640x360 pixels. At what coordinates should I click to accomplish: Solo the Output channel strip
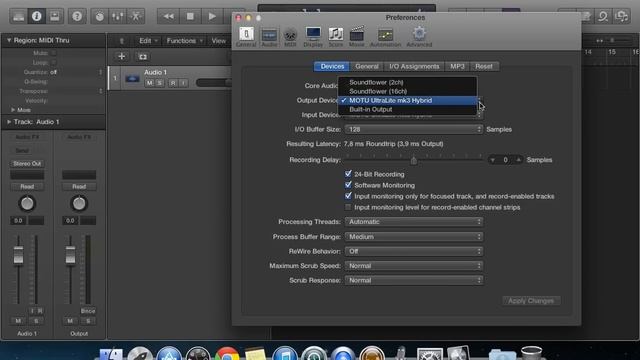pos(88,321)
